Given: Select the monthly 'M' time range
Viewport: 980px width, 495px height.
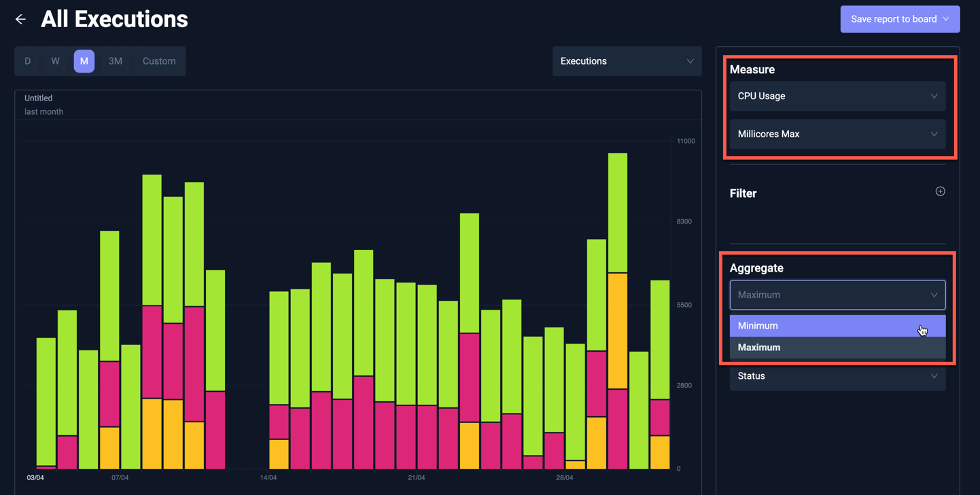Looking at the screenshot, I should (x=84, y=60).
